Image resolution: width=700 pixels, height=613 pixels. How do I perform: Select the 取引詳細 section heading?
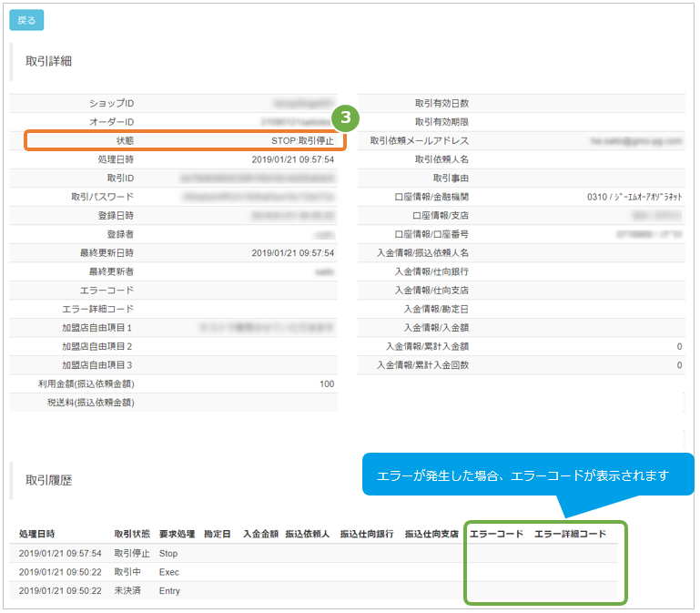click(x=48, y=61)
